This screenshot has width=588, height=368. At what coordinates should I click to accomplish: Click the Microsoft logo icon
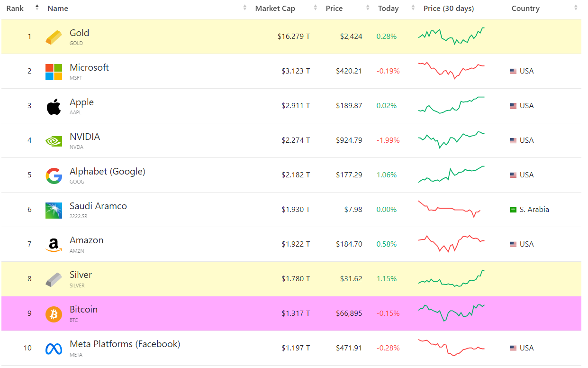[x=54, y=72]
